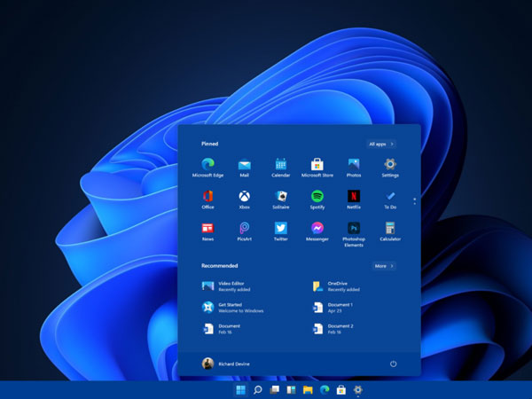Open Spotify

tap(317, 199)
